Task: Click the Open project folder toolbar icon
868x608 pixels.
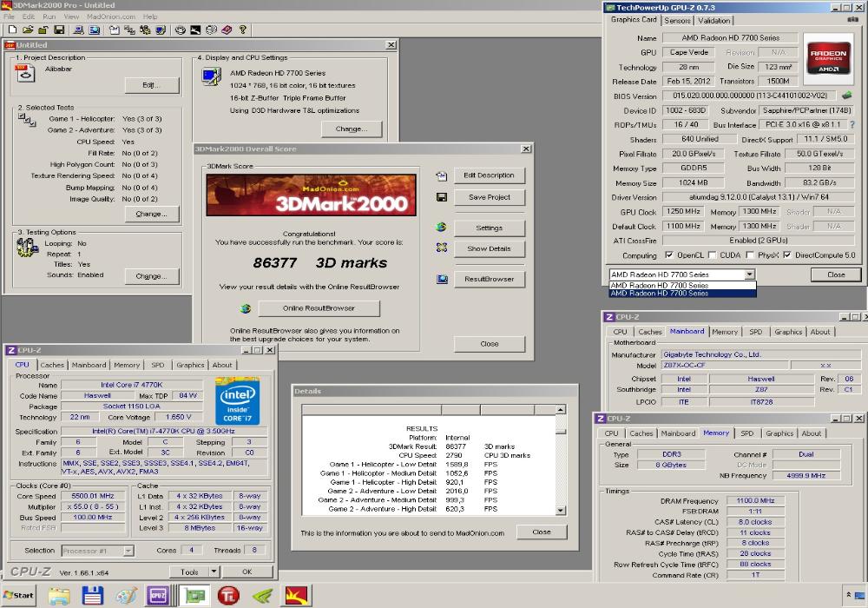Action: pos(28,30)
